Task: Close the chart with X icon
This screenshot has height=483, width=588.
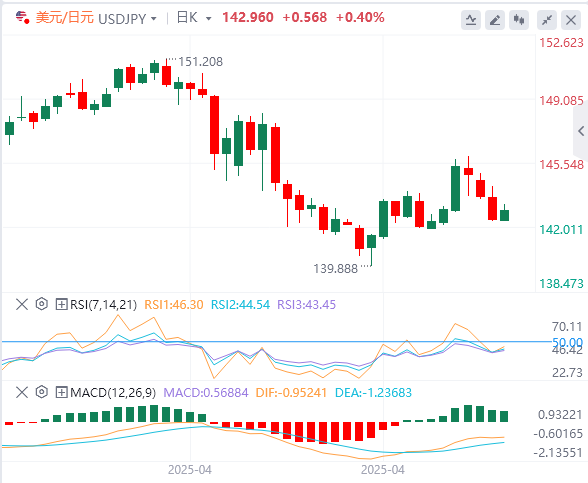Action: pyautogui.click(x=571, y=20)
